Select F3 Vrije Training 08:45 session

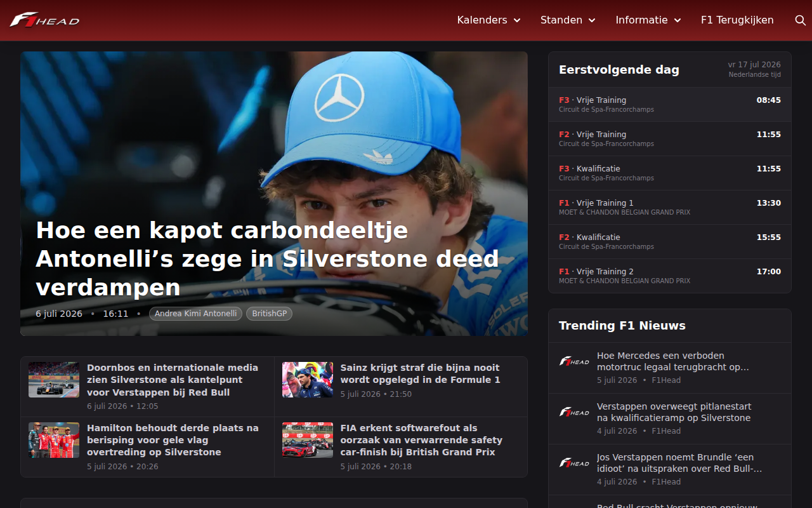tap(670, 105)
